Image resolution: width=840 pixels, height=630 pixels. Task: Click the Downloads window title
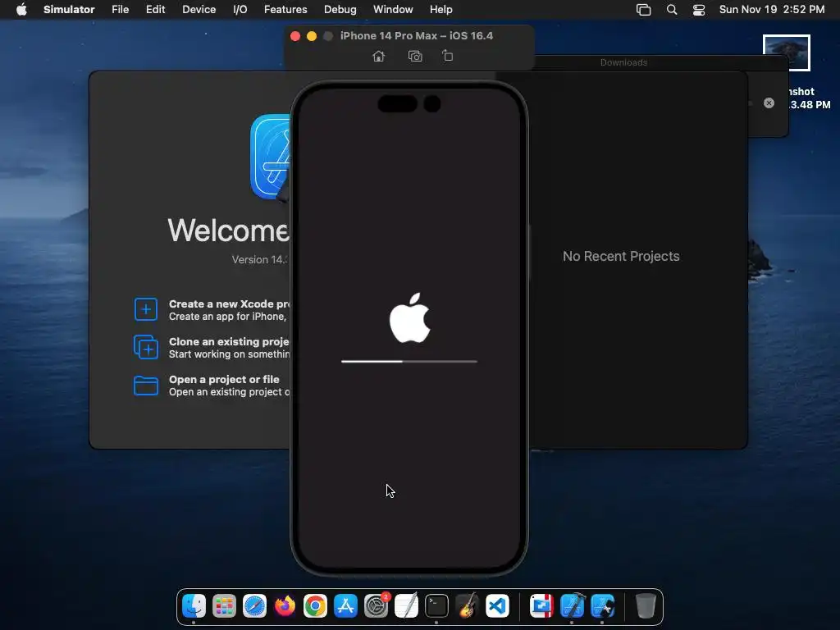click(623, 62)
